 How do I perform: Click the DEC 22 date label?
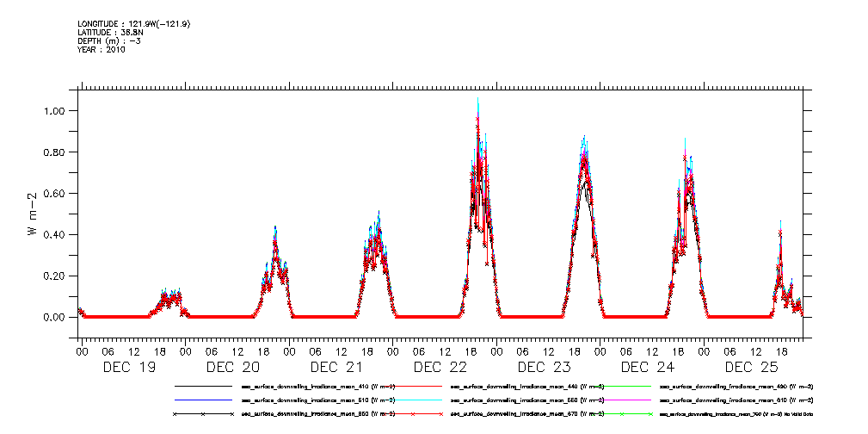tap(440, 367)
